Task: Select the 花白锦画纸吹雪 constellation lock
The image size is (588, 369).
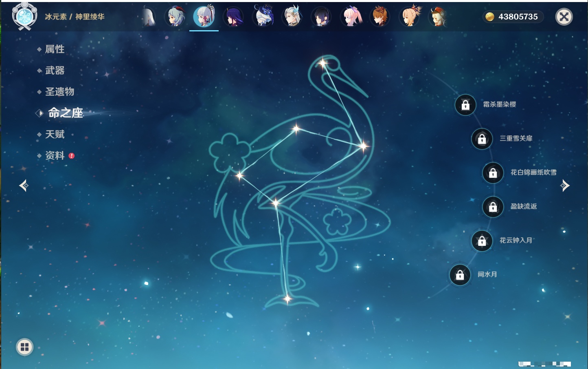Action: coord(493,173)
